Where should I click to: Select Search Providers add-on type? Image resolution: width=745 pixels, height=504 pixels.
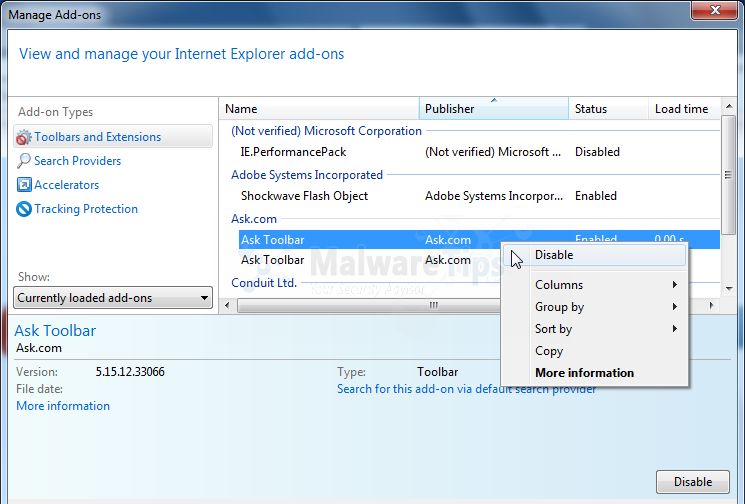(77, 161)
